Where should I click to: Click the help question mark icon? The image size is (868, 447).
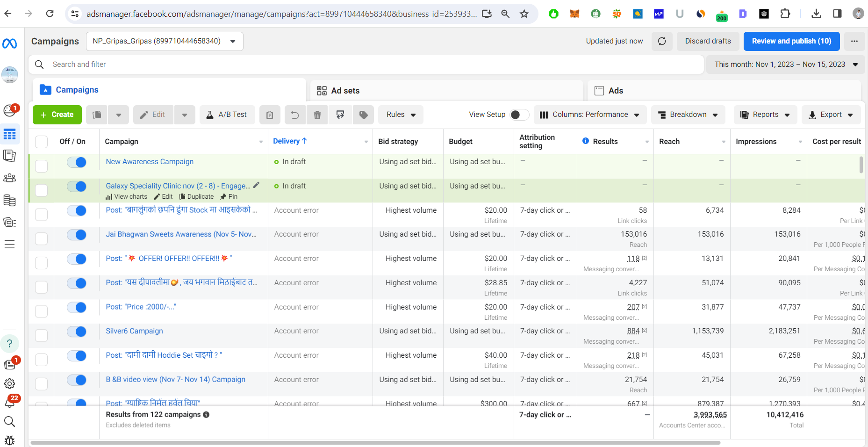pos(10,344)
